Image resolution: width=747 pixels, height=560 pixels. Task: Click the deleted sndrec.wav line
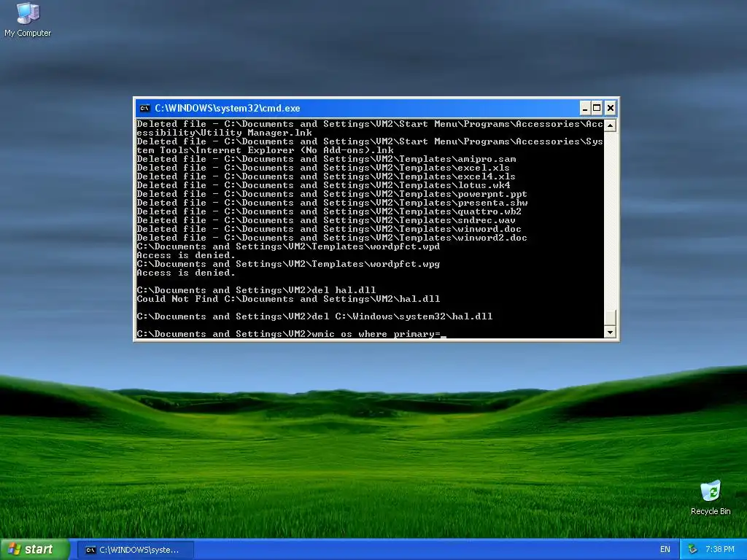click(326, 220)
